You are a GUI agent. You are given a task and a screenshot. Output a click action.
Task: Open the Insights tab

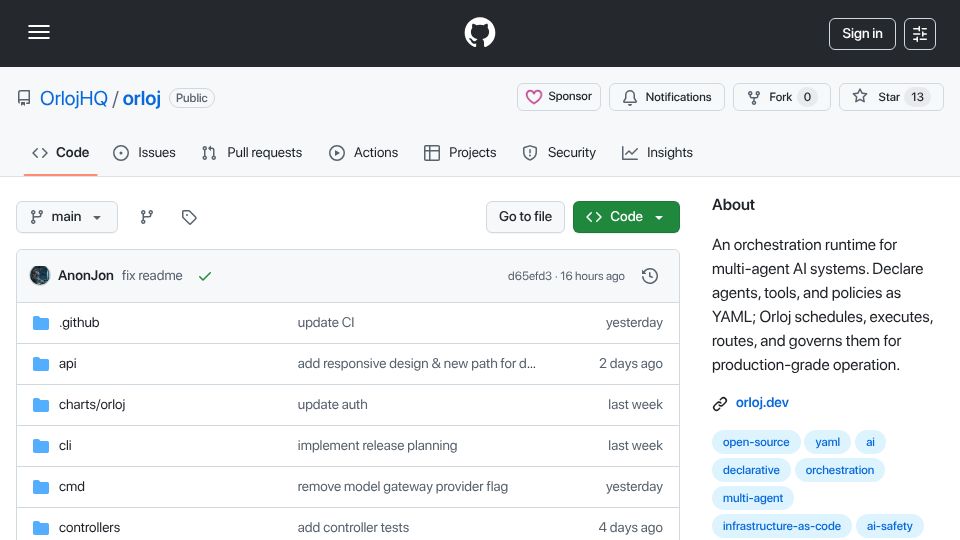(657, 152)
